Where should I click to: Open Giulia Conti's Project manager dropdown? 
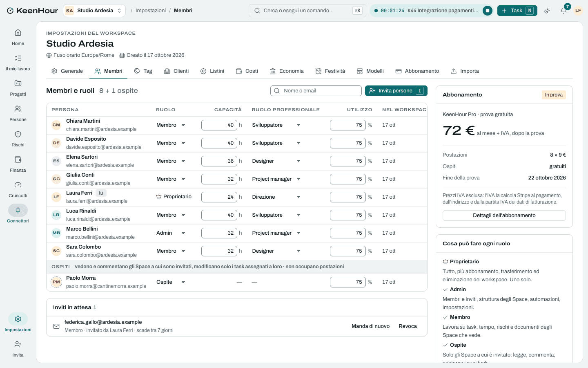click(x=276, y=179)
